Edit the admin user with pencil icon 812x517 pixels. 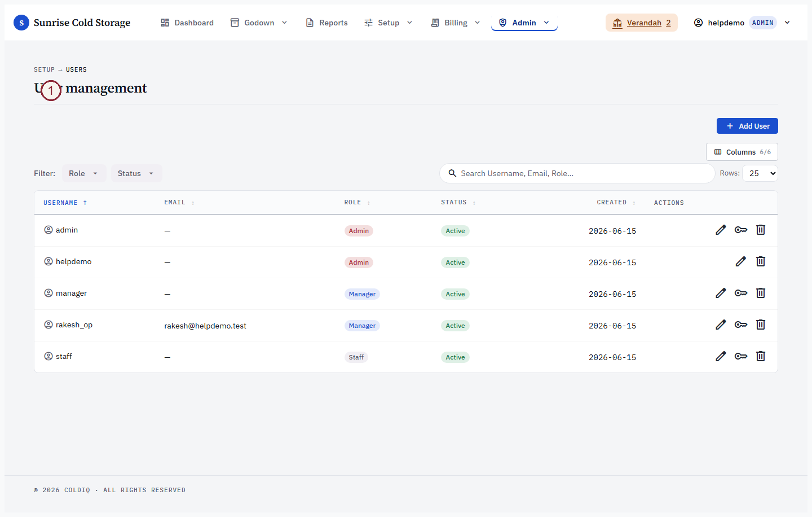click(721, 230)
